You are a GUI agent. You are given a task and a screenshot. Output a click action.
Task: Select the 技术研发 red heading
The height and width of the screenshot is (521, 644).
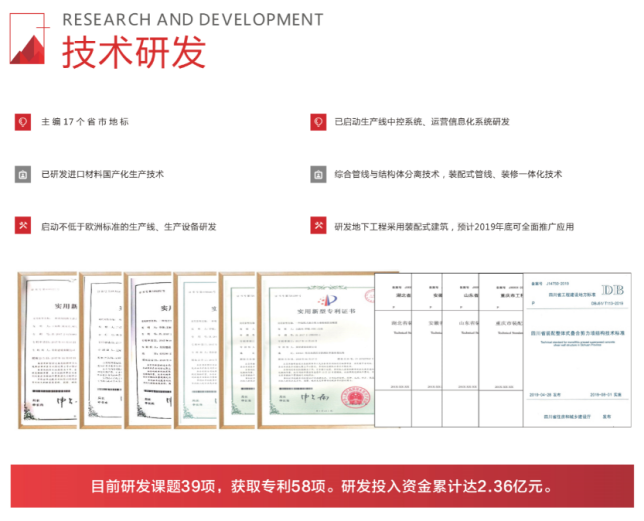coord(133,52)
